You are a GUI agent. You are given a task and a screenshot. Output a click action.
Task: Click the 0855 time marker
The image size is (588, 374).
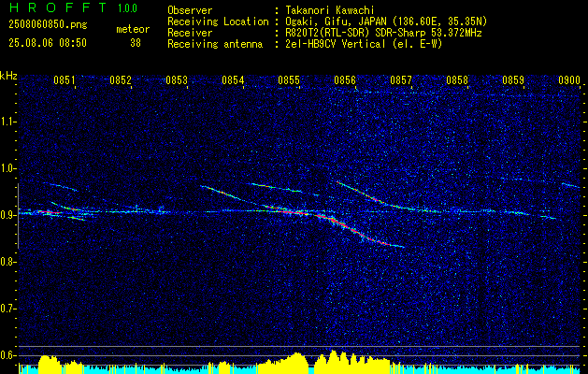289,80
